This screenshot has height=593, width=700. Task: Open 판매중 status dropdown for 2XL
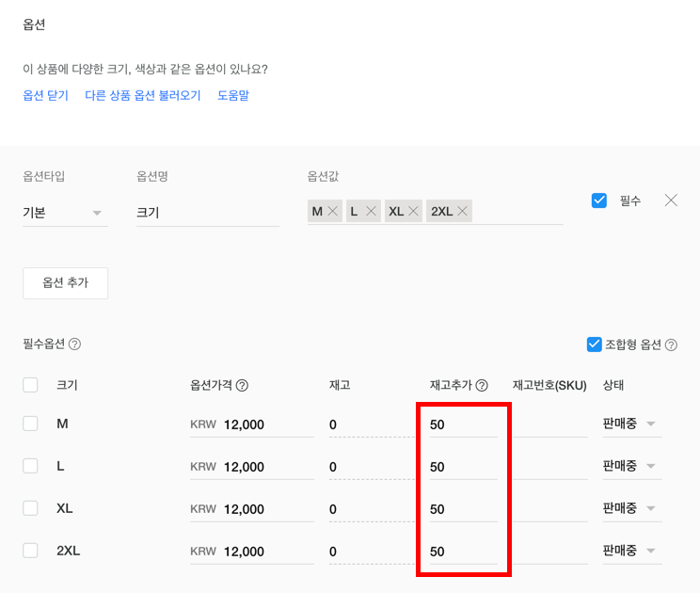click(630, 551)
